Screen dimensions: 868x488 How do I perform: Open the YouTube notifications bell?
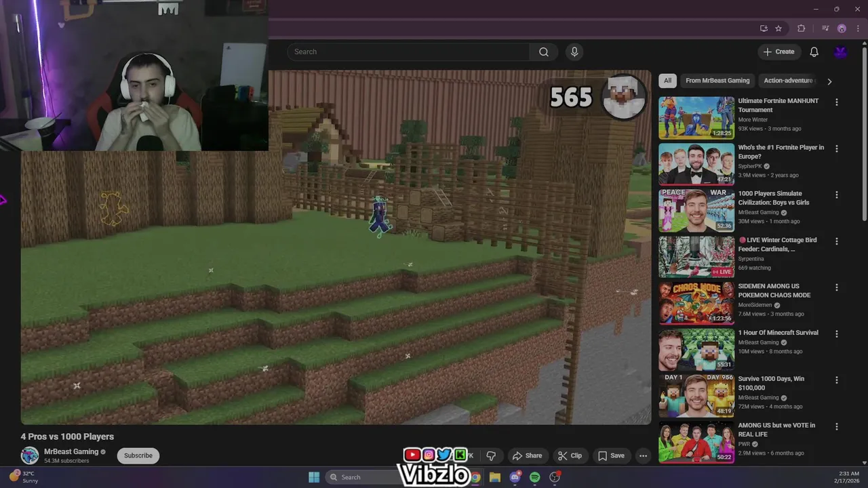814,52
